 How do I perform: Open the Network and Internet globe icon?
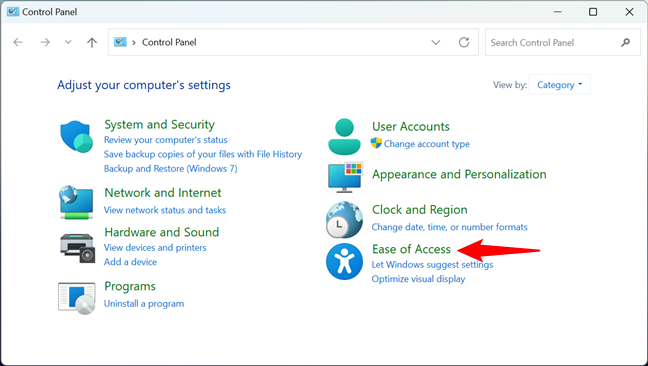pyautogui.click(x=76, y=202)
